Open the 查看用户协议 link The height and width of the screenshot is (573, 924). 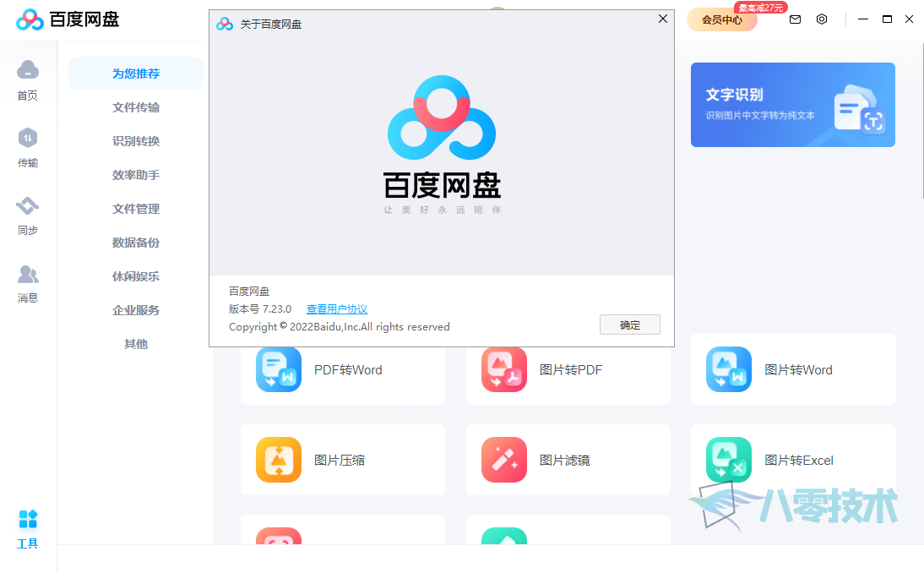pos(337,309)
